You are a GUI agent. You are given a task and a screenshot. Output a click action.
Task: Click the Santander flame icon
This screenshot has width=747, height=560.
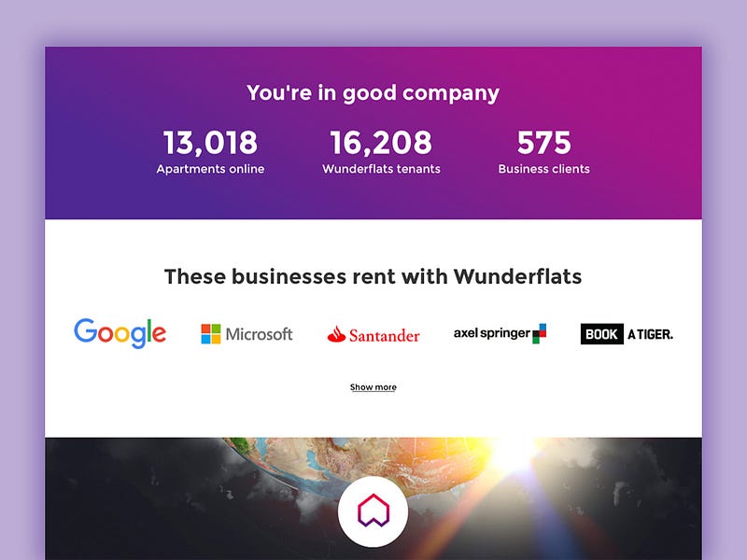(x=336, y=334)
